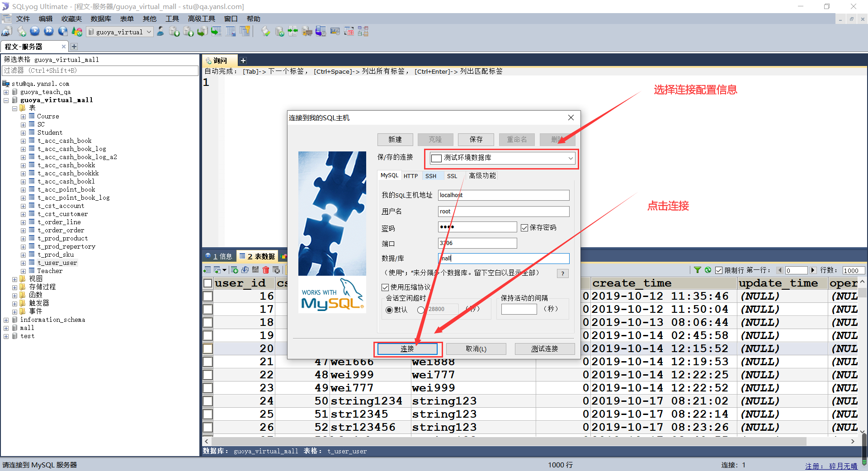868x471 pixels.
Task: Switch to the HTTP tab in dialog
Action: pos(410,176)
